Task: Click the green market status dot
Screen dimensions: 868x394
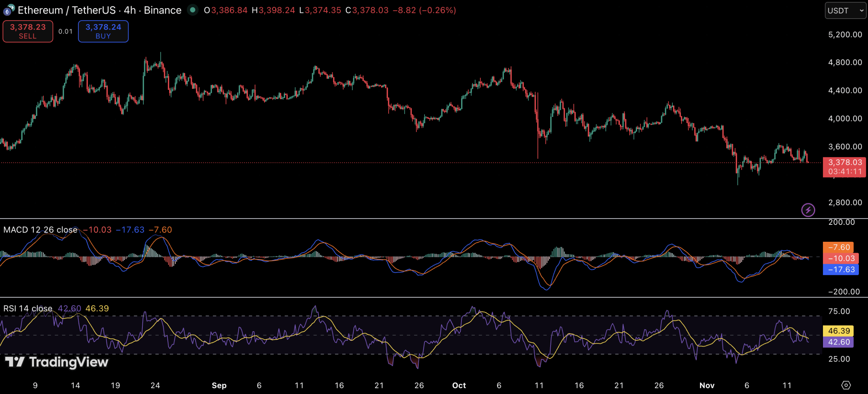Action: pyautogui.click(x=193, y=10)
